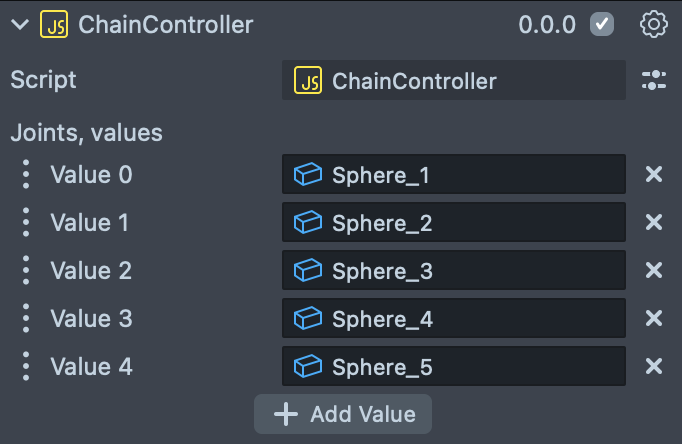Remove the Sphere_2 entry with X
The height and width of the screenshot is (444, 682).
pyautogui.click(x=654, y=223)
